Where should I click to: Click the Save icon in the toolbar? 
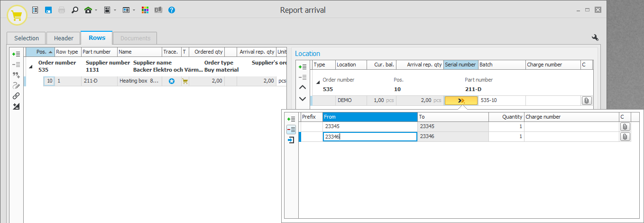tap(48, 10)
